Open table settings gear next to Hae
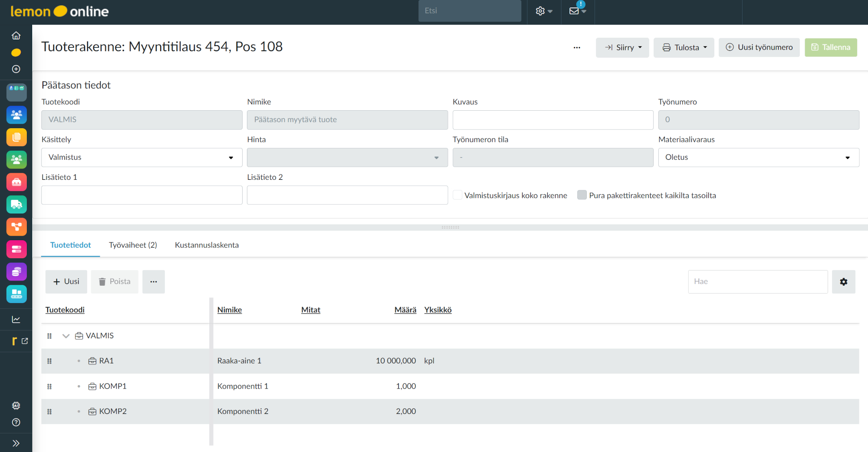 tap(843, 282)
